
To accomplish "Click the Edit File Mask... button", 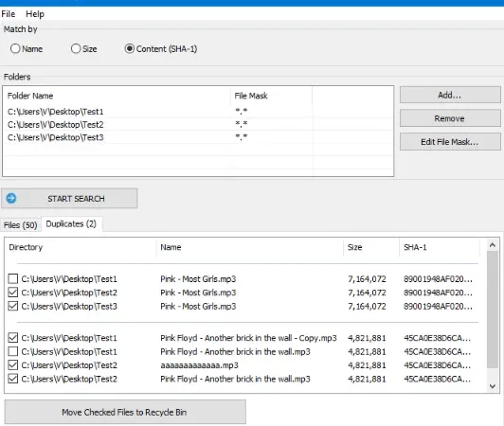I will tap(450, 142).
